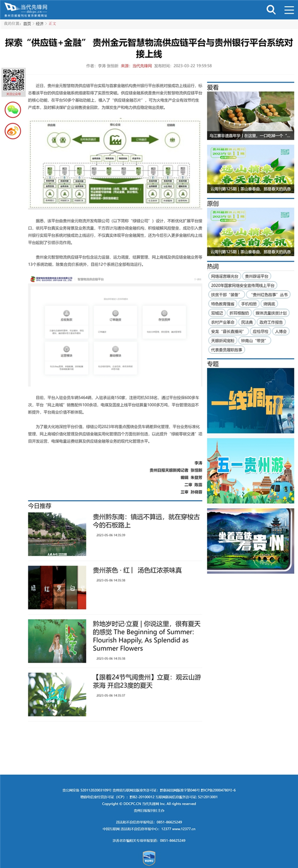This screenshot has width=298, height=868.
Task: Select hot word 代表委员履职故事
Action: pos(226,350)
